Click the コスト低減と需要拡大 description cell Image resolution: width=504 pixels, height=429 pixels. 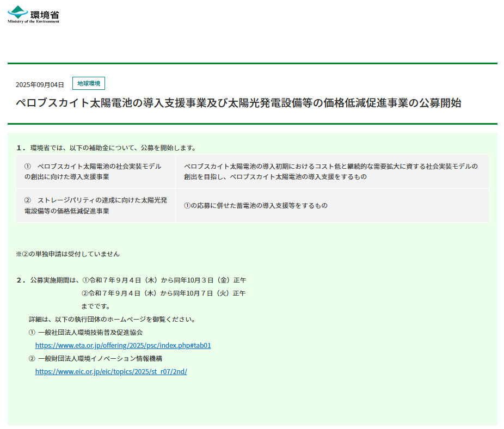[331, 171]
